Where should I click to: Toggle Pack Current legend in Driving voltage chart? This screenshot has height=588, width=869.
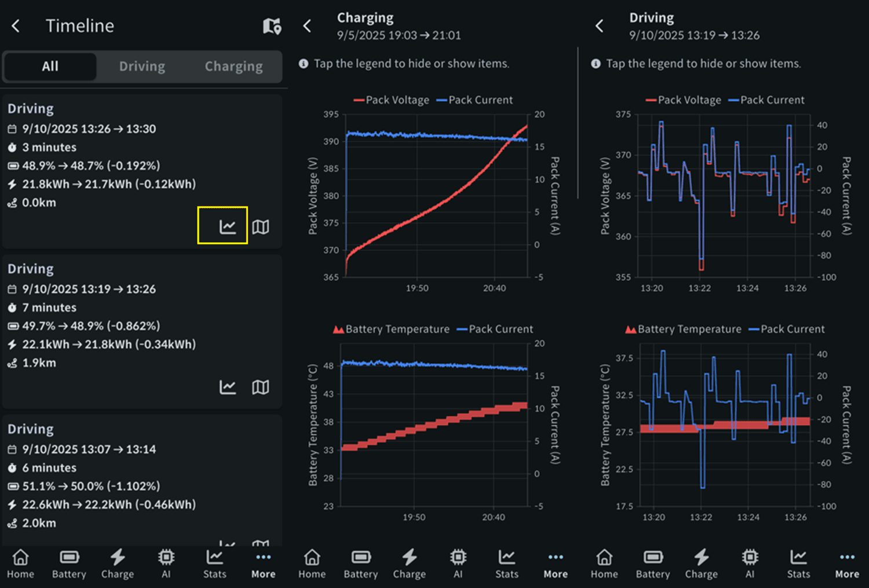point(766,100)
